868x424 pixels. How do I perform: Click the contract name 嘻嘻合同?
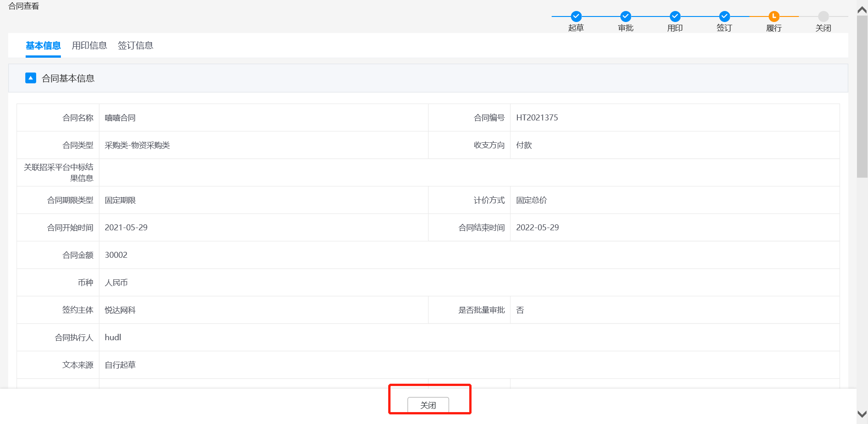click(x=120, y=118)
